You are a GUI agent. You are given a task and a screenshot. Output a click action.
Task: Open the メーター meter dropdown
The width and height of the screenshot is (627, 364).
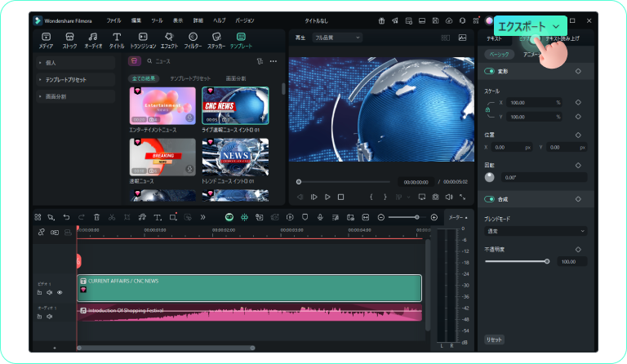coord(458,217)
